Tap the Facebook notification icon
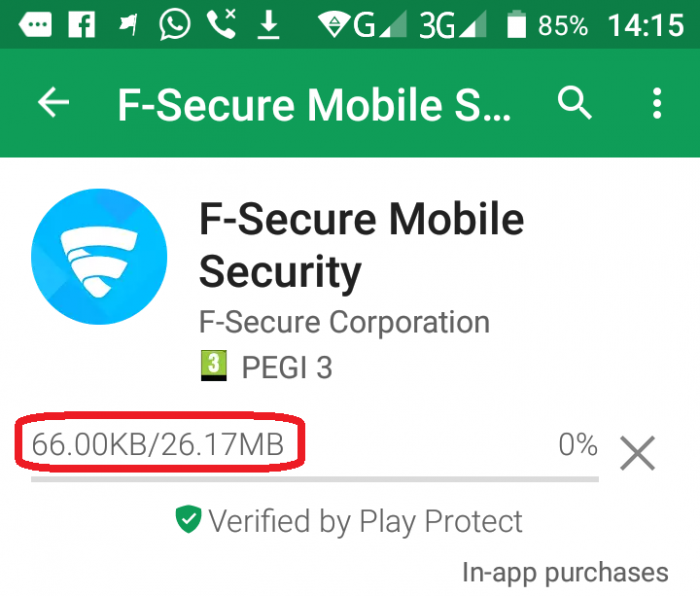Viewport: 700px width, 596px height. click(x=82, y=24)
